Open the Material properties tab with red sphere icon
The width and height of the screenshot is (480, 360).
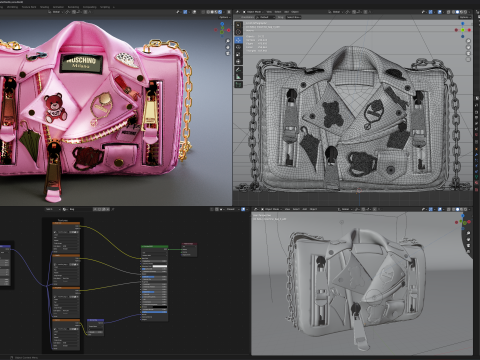coord(477,183)
